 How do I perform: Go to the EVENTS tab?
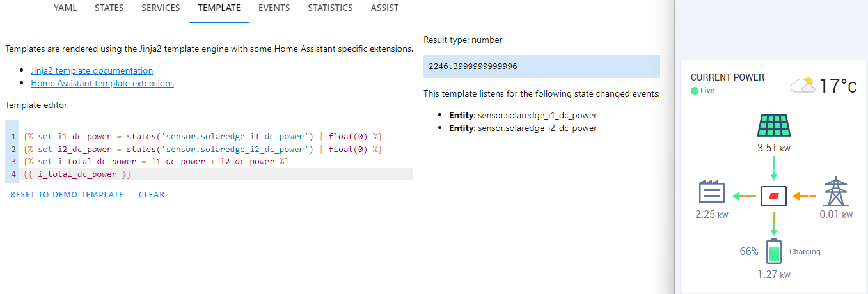[274, 8]
